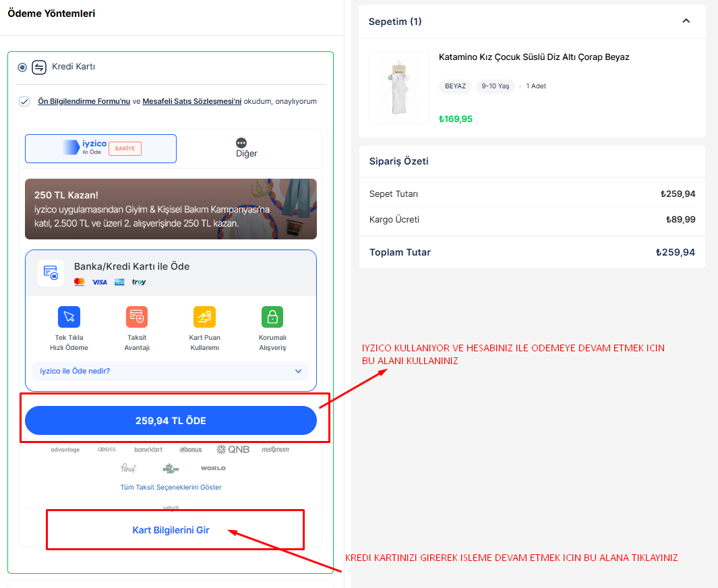Click the Kredi Kartı payment method icon
This screenshot has height=588, width=718.
point(39,67)
